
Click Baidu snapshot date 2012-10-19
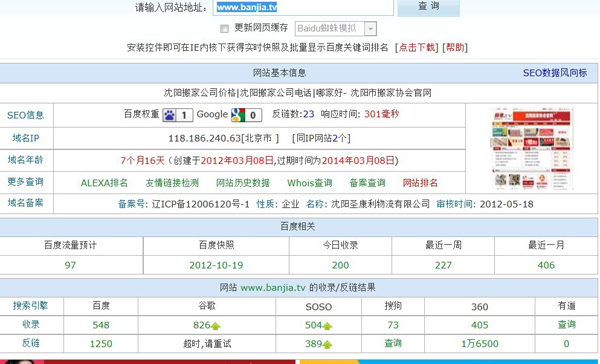click(x=216, y=265)
